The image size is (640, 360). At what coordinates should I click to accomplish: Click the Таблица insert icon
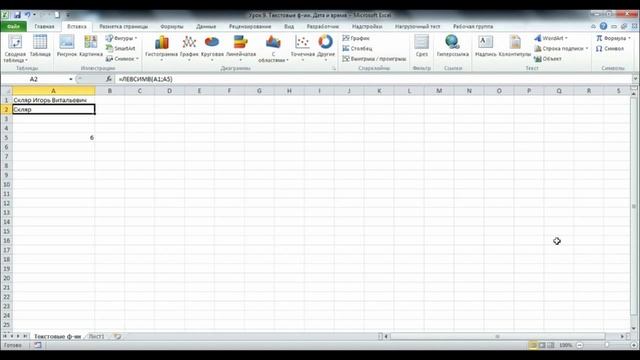pos(40,46)
